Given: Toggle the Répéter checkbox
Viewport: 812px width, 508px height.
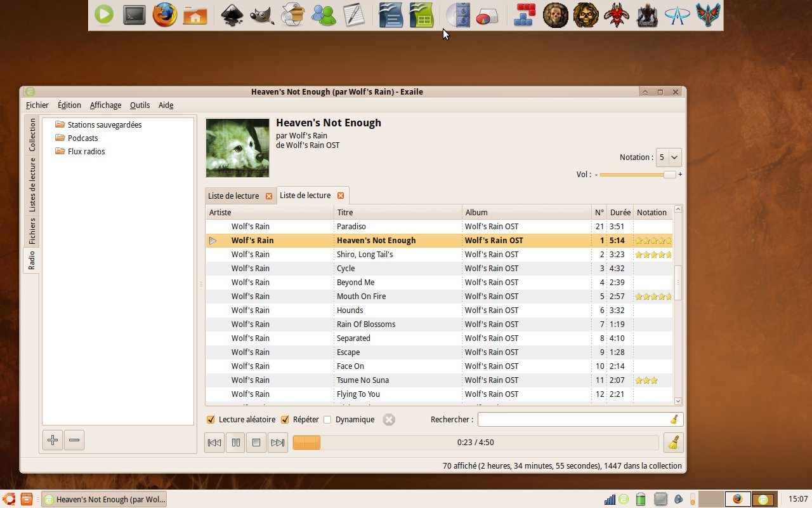Looking at the screenshot, I should [285, 419].
